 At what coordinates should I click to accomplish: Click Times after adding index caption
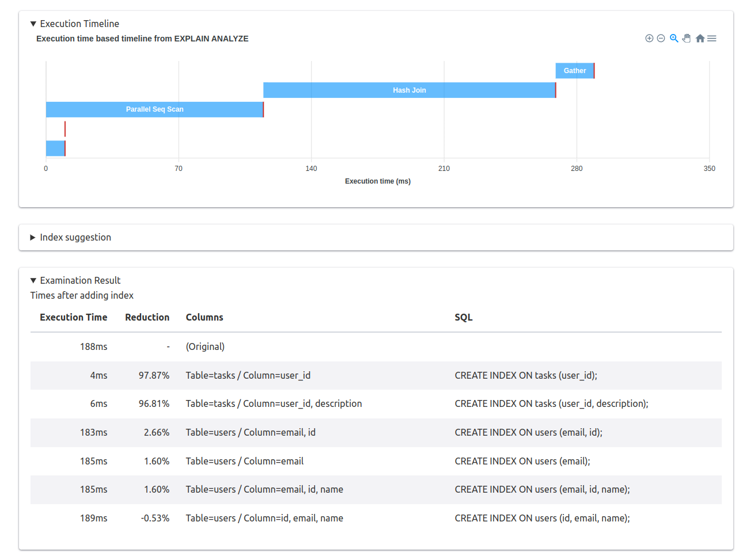coord(82,295)
